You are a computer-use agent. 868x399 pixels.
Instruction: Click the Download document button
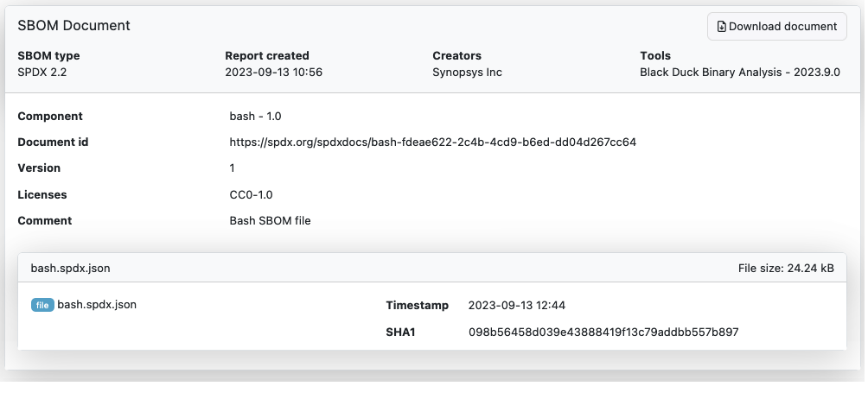[x=776, y=27]
